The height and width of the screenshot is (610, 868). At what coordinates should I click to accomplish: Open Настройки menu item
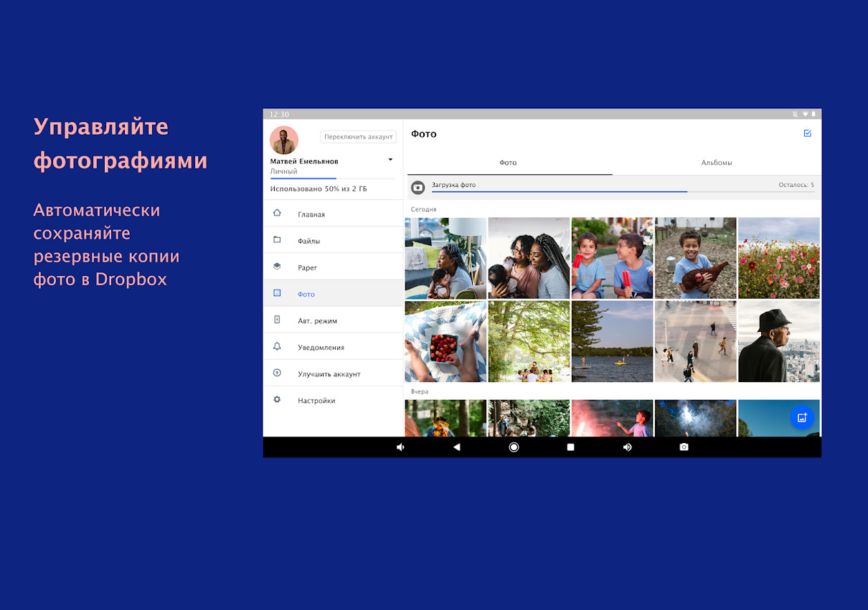pos(334,400)
